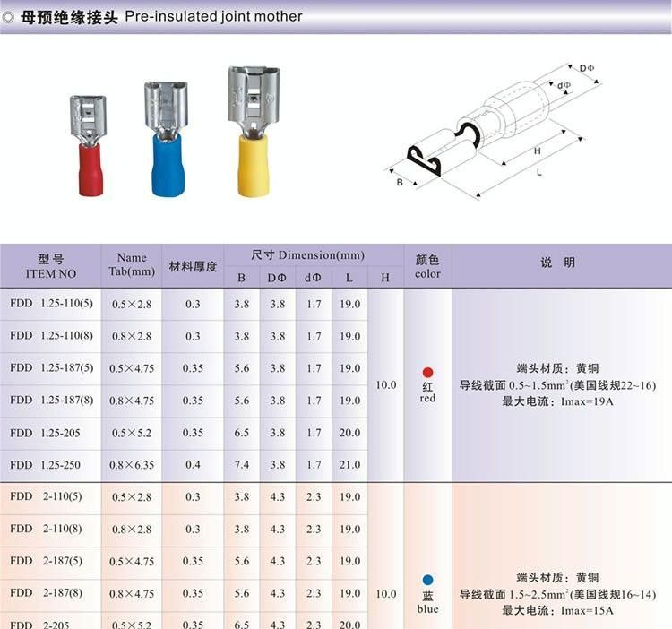Click the '说 明' column header
Viewport: 672px width, 629px height.
point(557,263)
